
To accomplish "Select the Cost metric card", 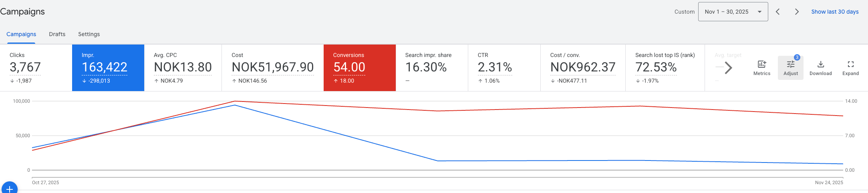I will (x=272, y=68).
